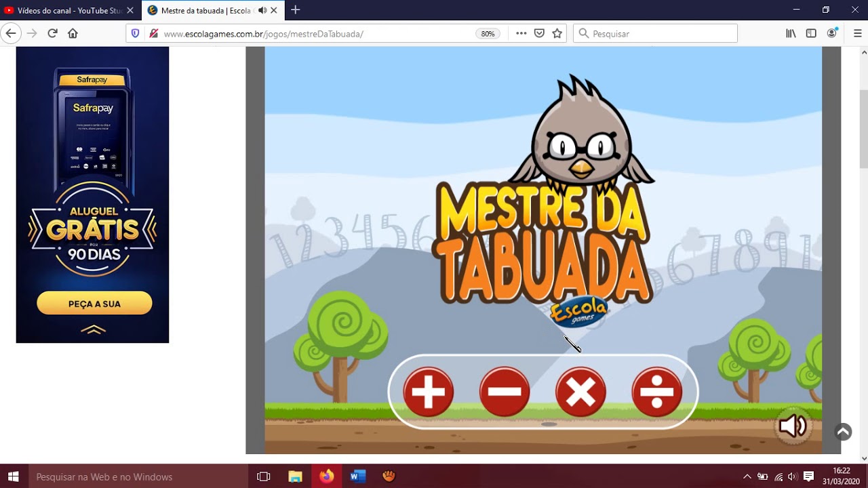Screen dimensions: 868x488
Task: Start the multiplication game with X button
Action: pyautogui.click(x=581, y=392)
